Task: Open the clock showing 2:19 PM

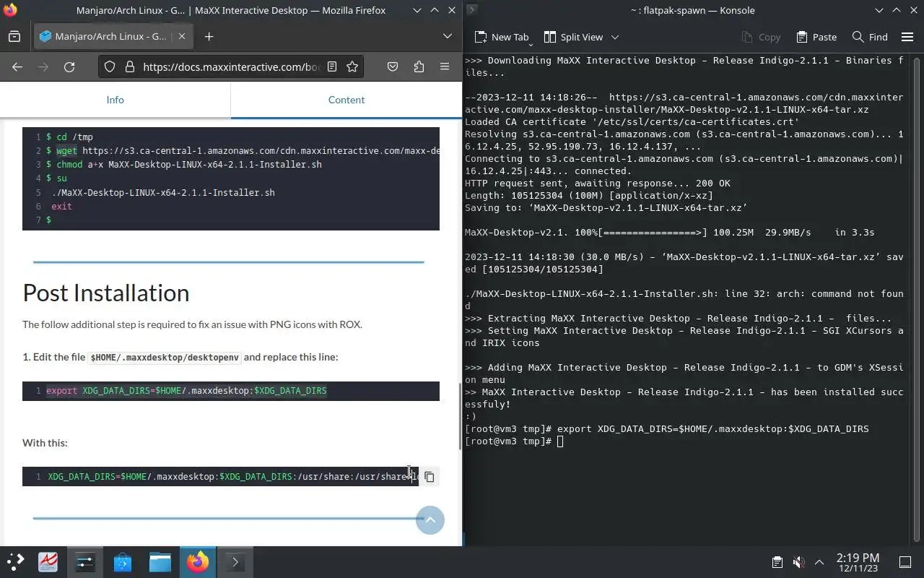Action: tap(858, 562)
